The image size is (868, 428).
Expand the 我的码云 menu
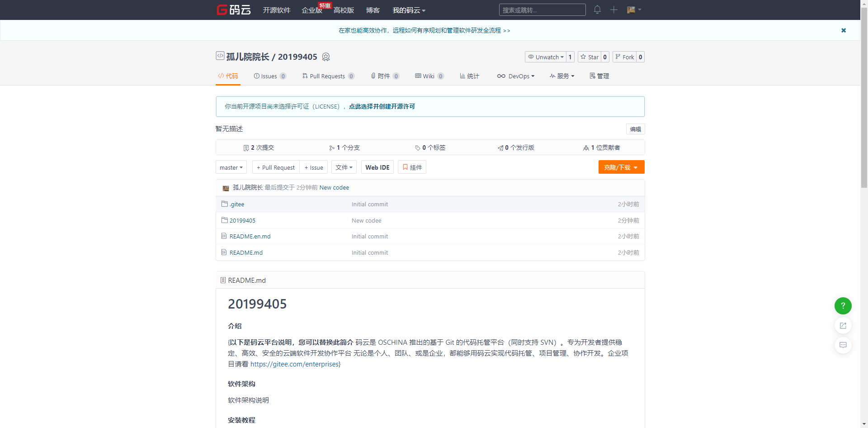click(x=409, y=10)
